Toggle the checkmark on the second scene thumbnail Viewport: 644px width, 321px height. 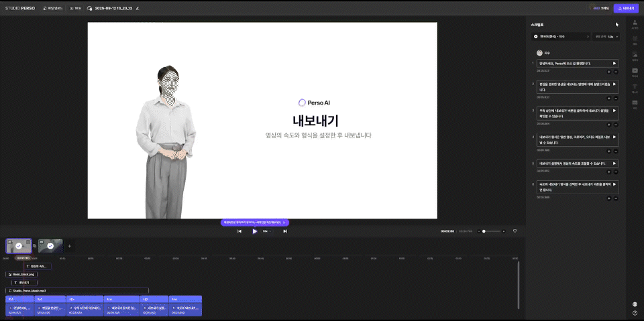[x=50, y=246]
